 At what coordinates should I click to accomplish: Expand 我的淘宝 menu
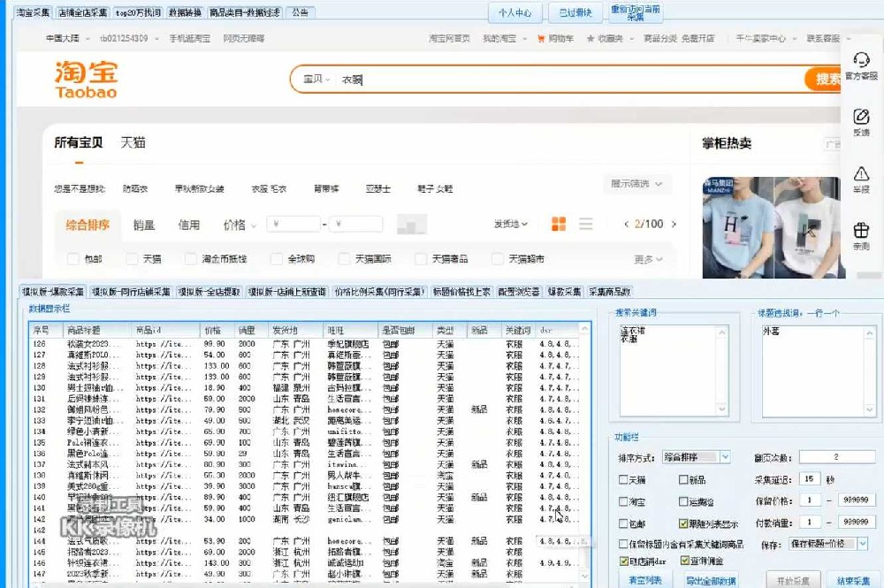505,38
